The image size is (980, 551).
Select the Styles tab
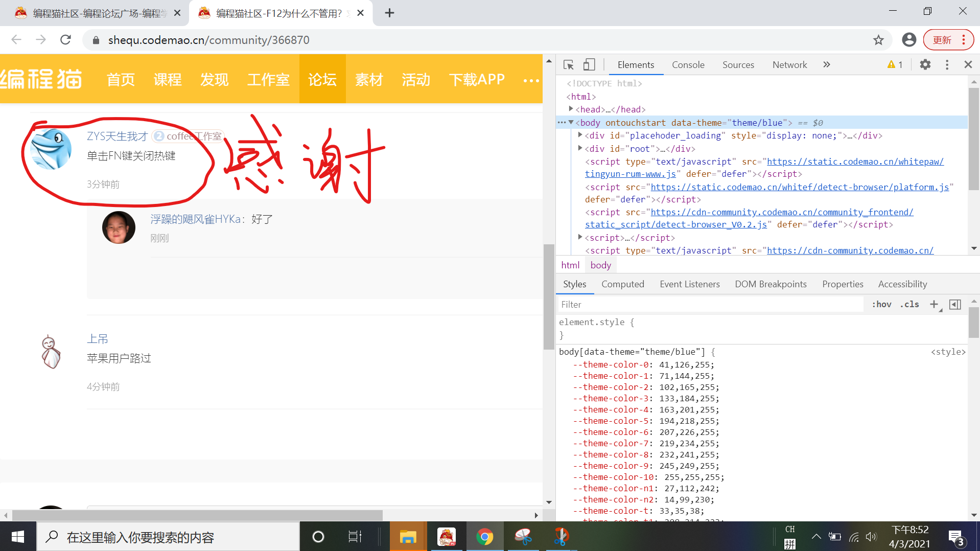(x=574, y=284)
